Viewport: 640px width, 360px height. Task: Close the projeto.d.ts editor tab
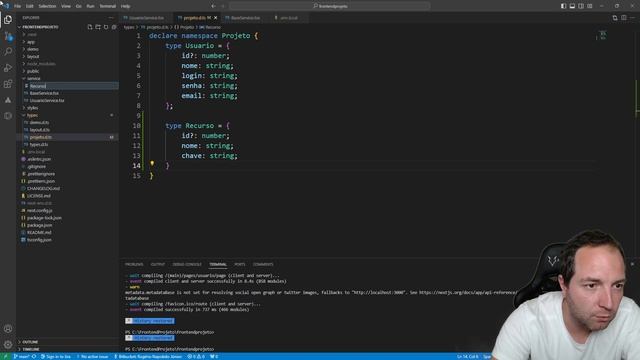[x=216, y=18]
